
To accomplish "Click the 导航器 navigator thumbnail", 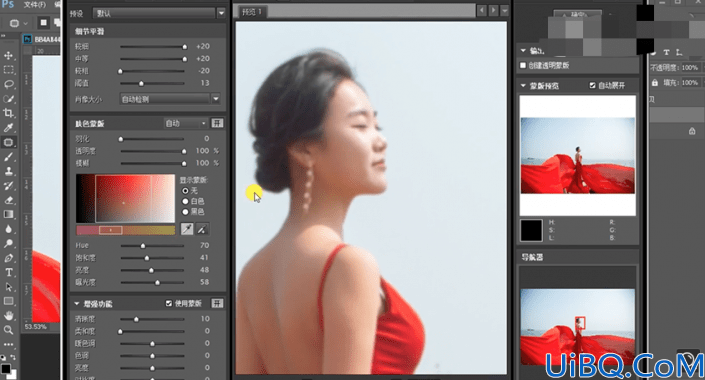I will (x=578, y=326).
